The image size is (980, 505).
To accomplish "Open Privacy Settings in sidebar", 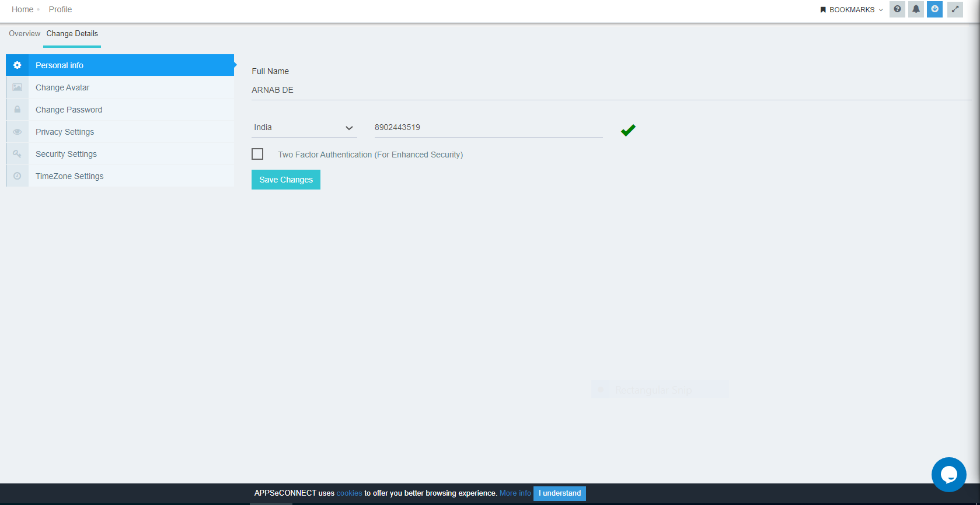I will [65, 132].
